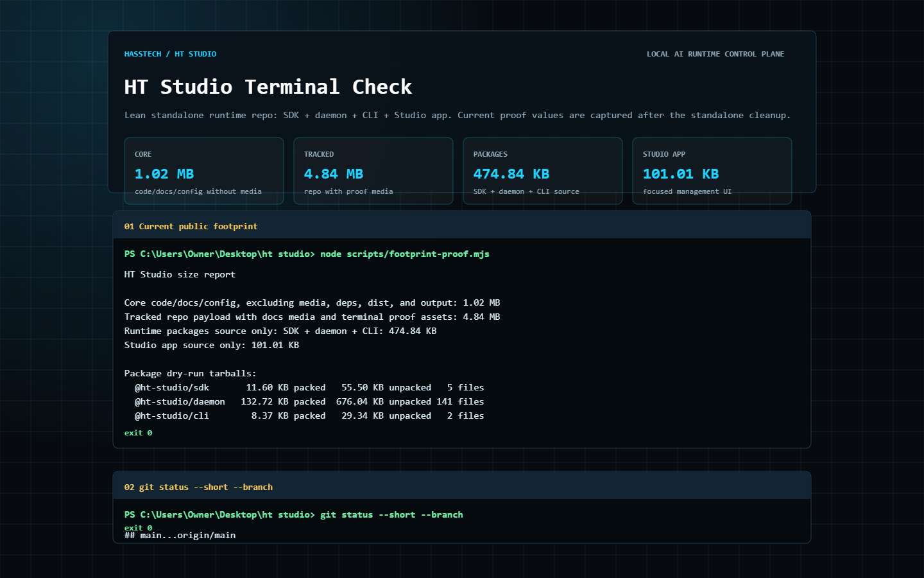This screenshot has height=578, width=924.
Task: Click the ## main...origin/main output line
Action: (180, 536)
